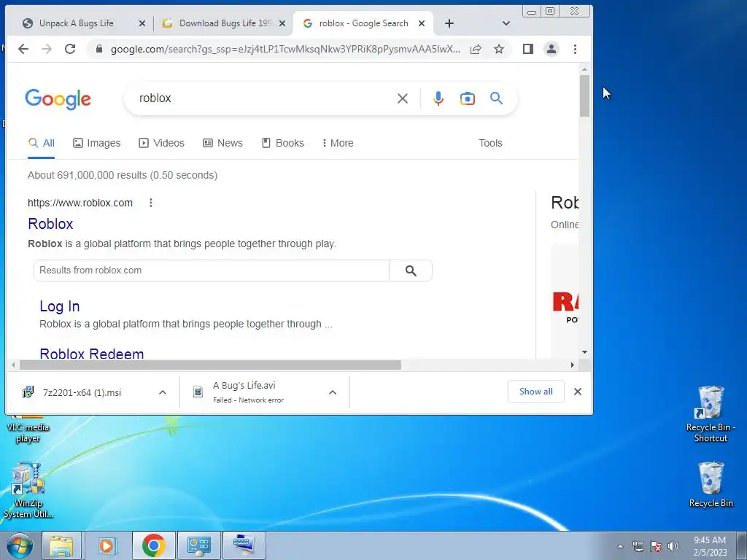747x560 pixels.
Task: Open the Windows Start menu
Action: (x=19, y=545)
